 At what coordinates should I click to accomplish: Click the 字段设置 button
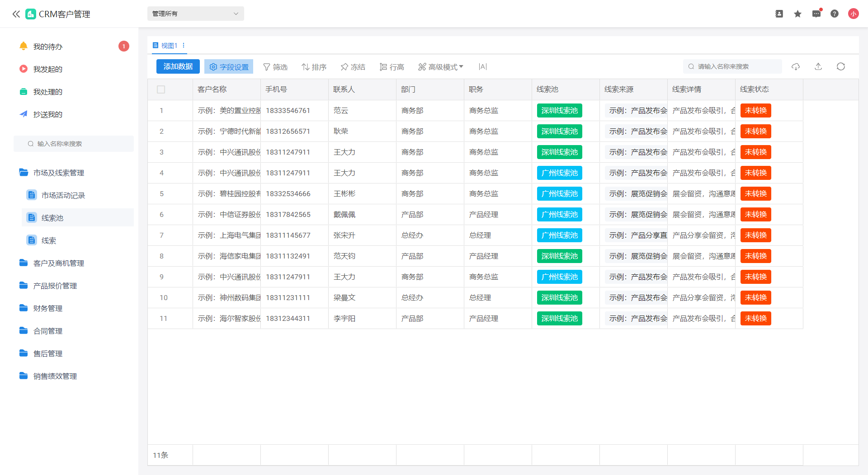(x=229, y=67)
